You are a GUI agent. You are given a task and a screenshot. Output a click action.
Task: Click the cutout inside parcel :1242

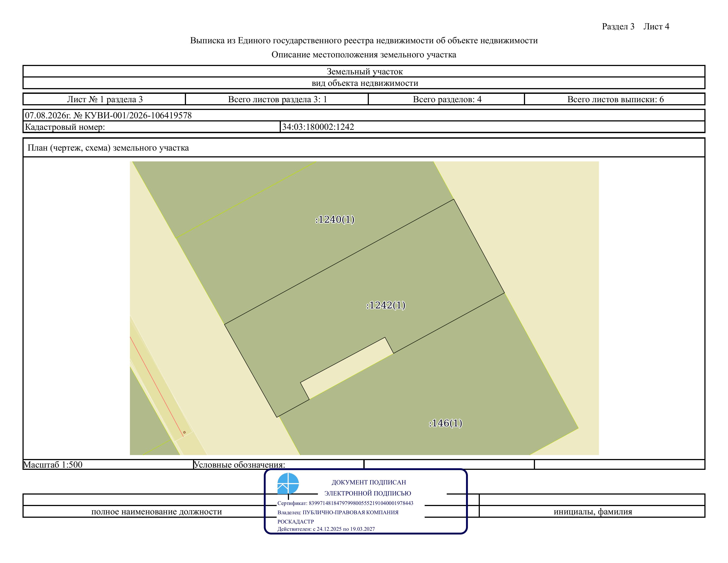[x=347, y=368]
